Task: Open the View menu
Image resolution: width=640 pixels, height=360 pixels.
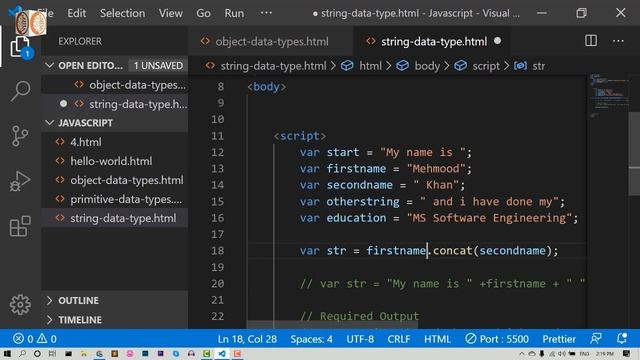Action: point(171,13)
